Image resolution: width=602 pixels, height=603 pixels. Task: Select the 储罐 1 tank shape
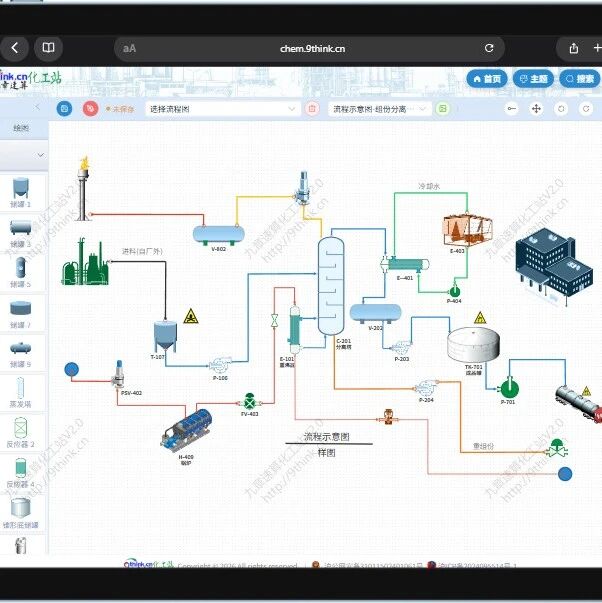tap(20, 192)
